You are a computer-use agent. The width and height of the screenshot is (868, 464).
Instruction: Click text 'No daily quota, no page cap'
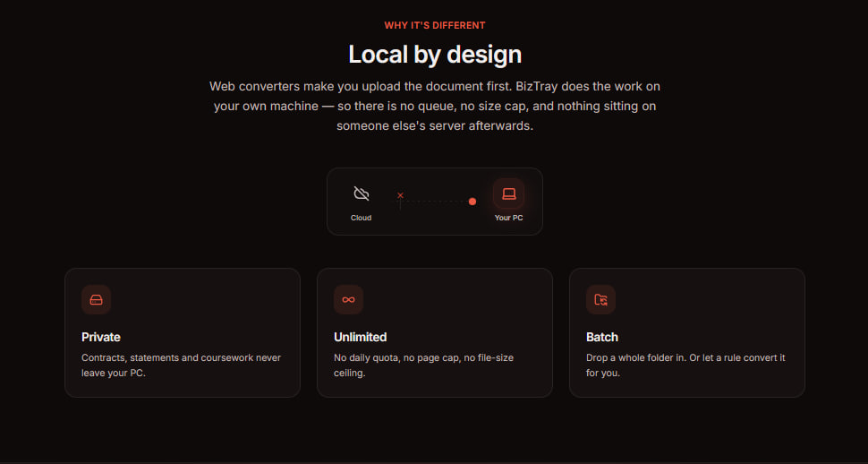pos(397,357)
